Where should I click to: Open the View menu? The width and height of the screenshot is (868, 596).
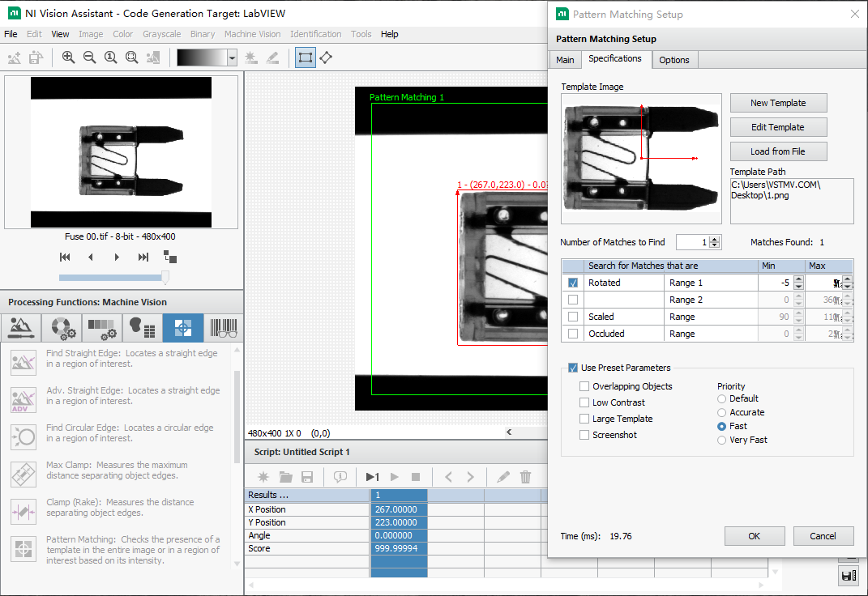coord(60,34)
